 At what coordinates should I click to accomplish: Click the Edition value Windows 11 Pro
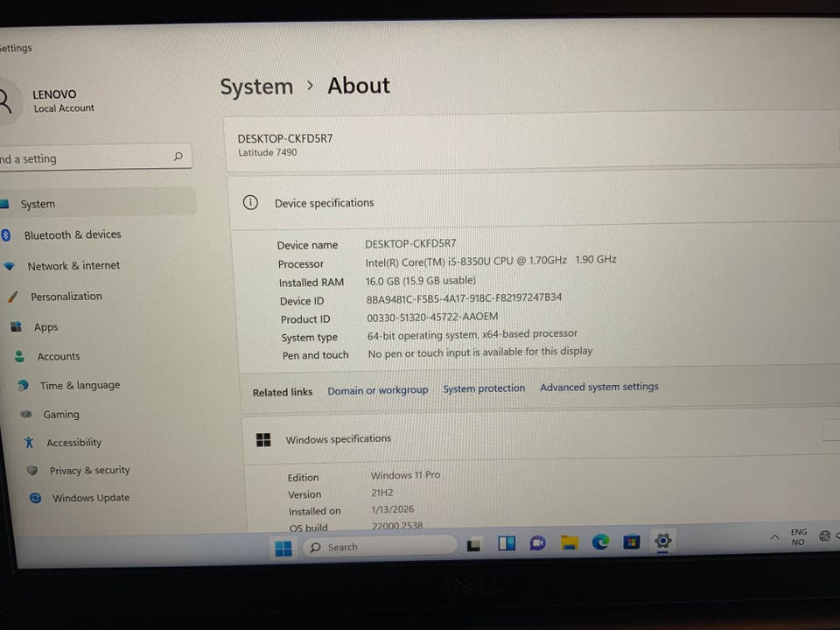click(x=405, y=475)
